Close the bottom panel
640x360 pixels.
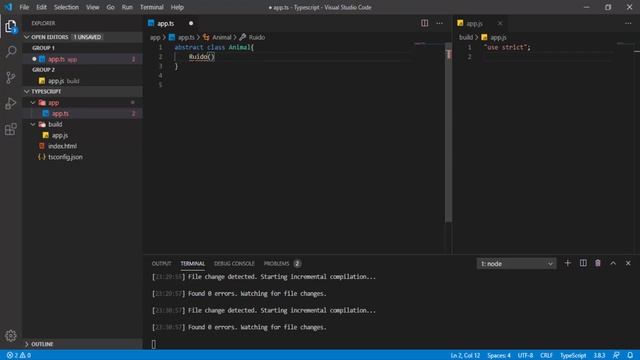pos(628,263)
